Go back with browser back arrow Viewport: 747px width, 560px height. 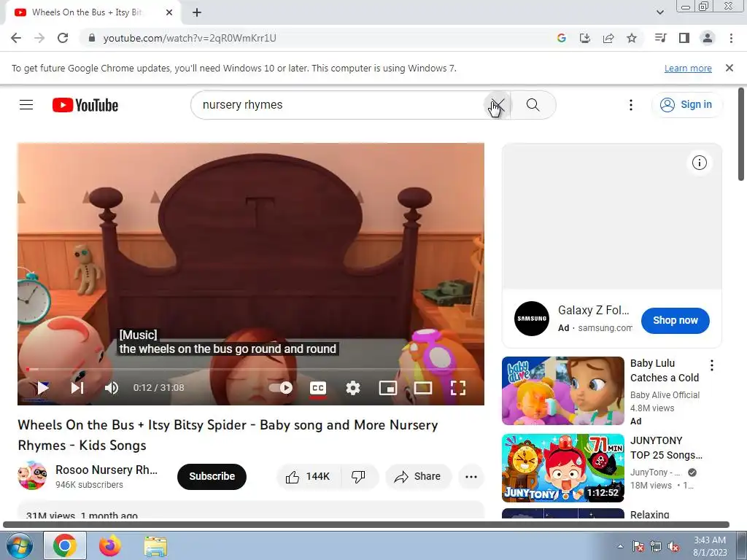(x=16, y=38)
